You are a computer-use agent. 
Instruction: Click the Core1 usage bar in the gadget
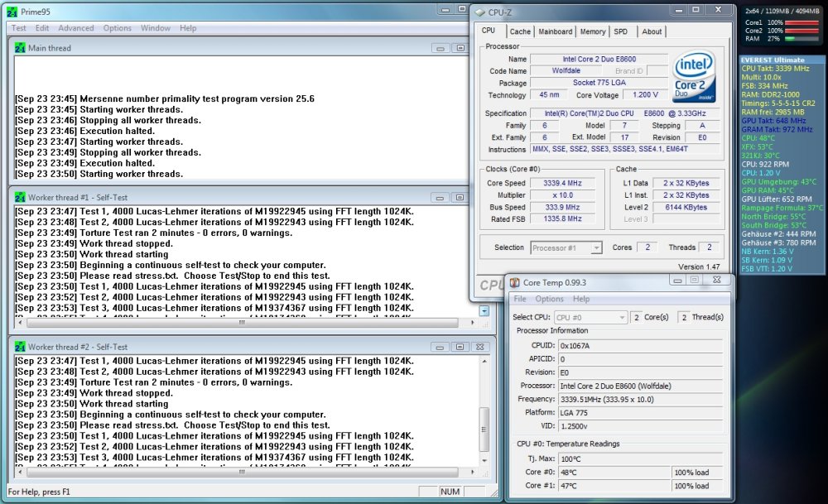[x=802, y=22]
